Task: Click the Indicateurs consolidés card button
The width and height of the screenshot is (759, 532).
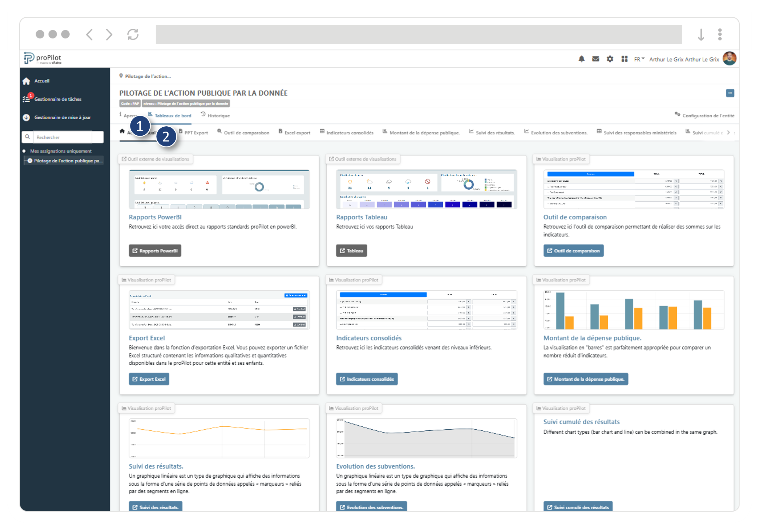Action: click(367, 379)
